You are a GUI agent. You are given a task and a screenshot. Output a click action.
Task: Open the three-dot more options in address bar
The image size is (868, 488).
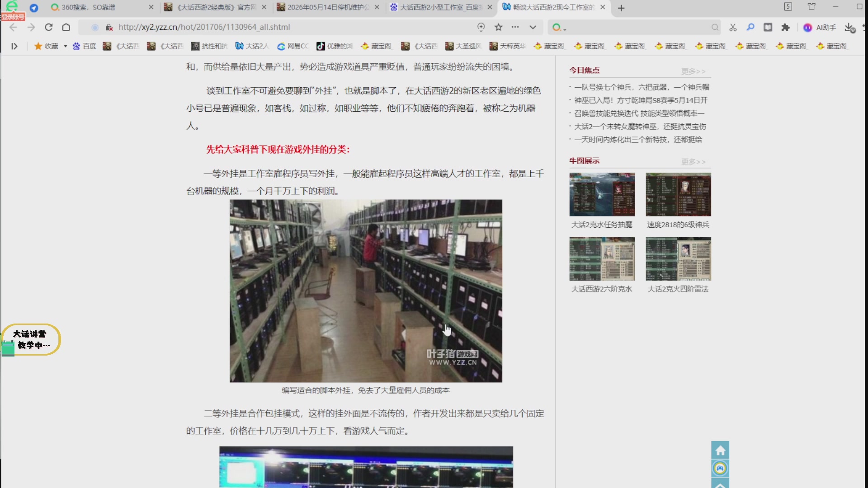tap(515, 27)
